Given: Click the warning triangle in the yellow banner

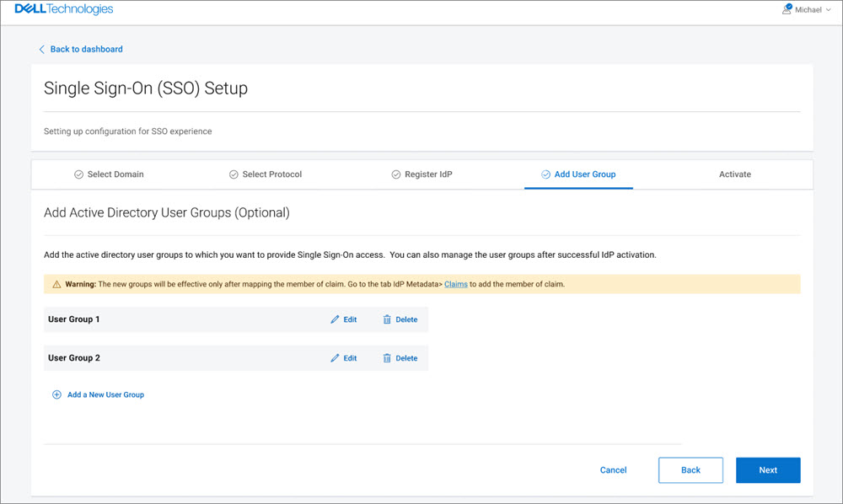Looking at the screenshot, I should pyautogui.click(x=56, y=284).
